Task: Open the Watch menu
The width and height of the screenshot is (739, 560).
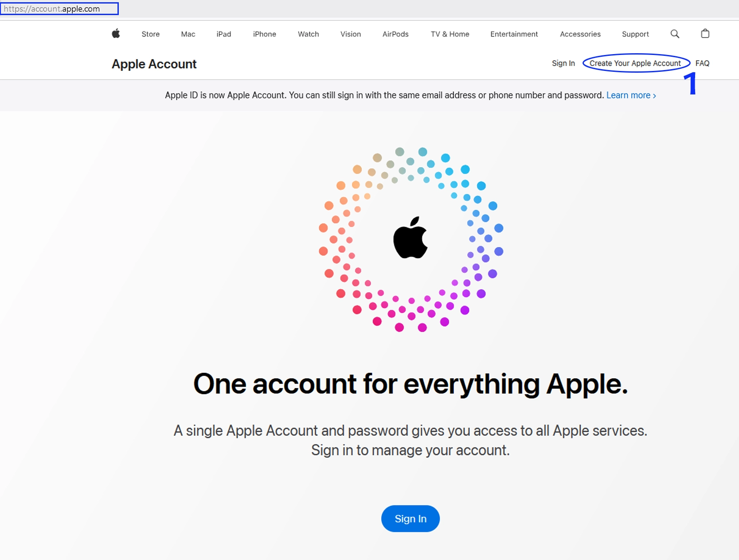Action: [x=309, y=34]
